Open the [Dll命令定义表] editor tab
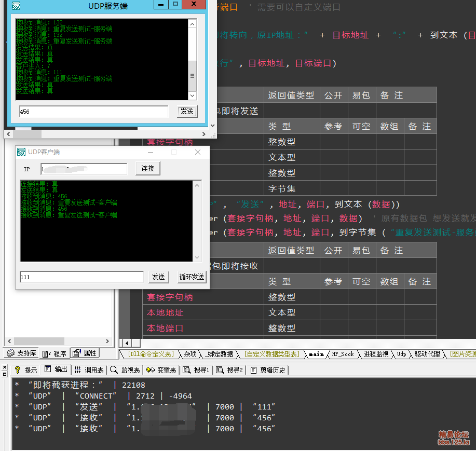476x451 pixels. (x=151, y=354)
